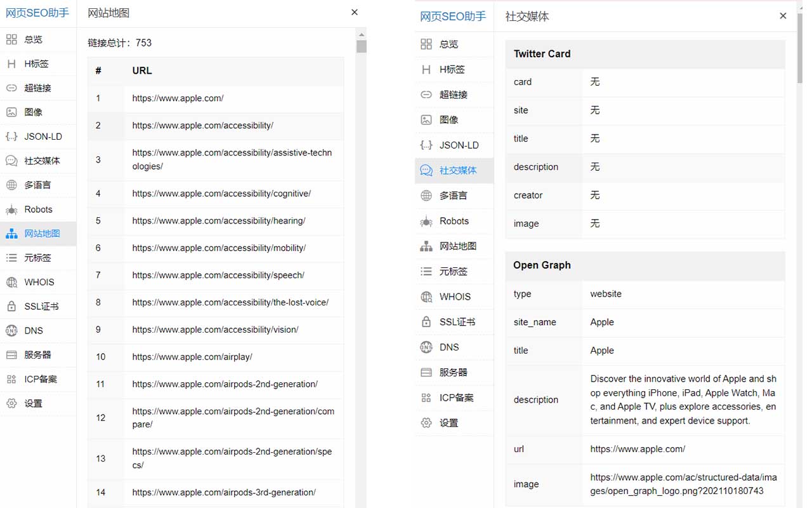Click the sitemap list scrollbar up arrow
Image resolution: width=812 pixels, height=508 pixels.
click(361, 35)
